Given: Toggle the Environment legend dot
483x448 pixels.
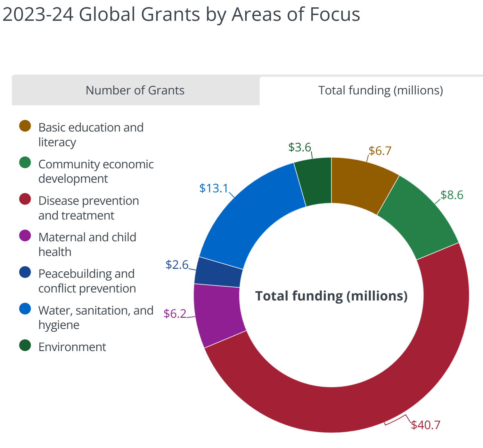Looking at the screenshot, I should pyautogui.click(x=25, y=346).
